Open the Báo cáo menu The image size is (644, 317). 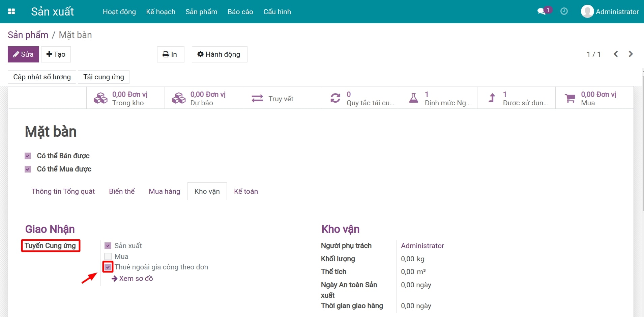pyautogui.click(x=240, y=12)
